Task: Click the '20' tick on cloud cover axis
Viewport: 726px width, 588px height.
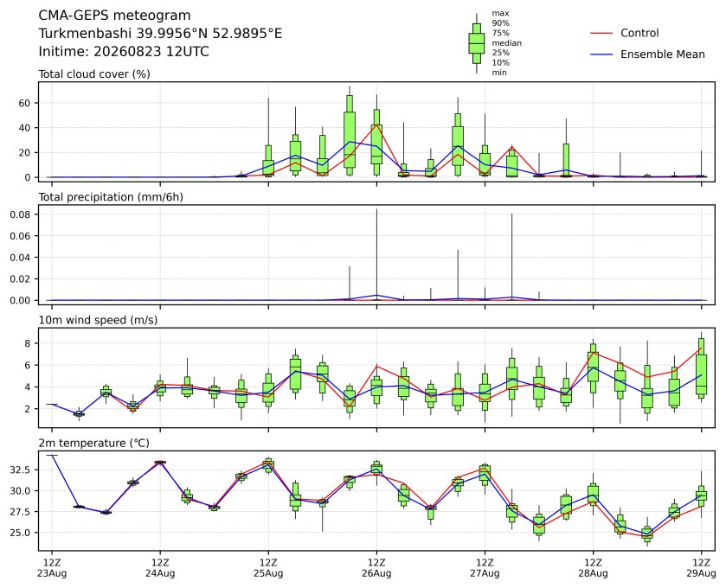Action: [x=24, y=153]
